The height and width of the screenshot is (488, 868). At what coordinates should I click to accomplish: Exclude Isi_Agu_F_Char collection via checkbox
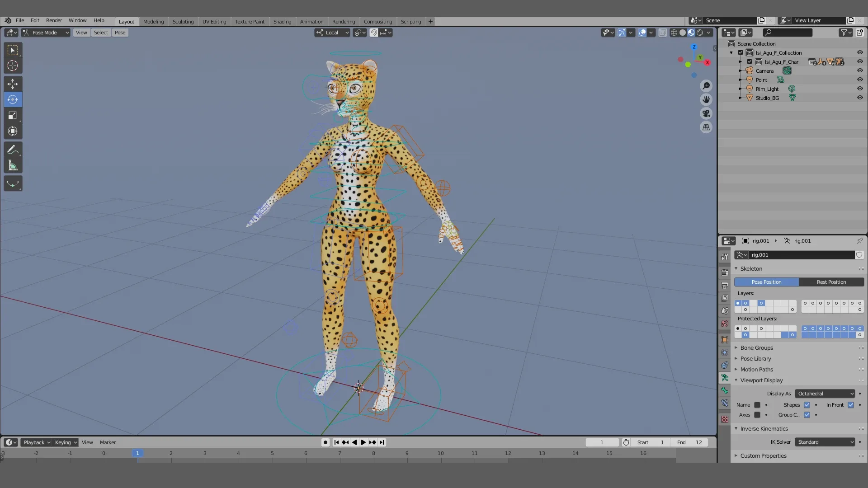click(750, 61)
